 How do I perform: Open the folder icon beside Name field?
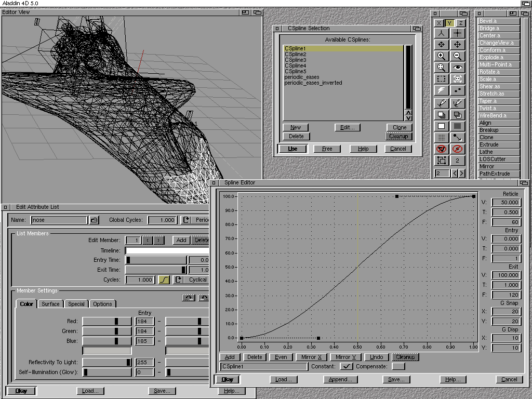[94, 220]
